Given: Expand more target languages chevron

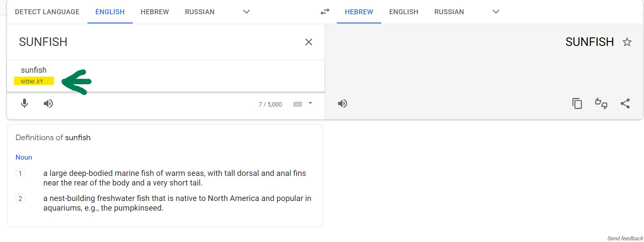Looking at the screenshot, I should click(496, 12).
